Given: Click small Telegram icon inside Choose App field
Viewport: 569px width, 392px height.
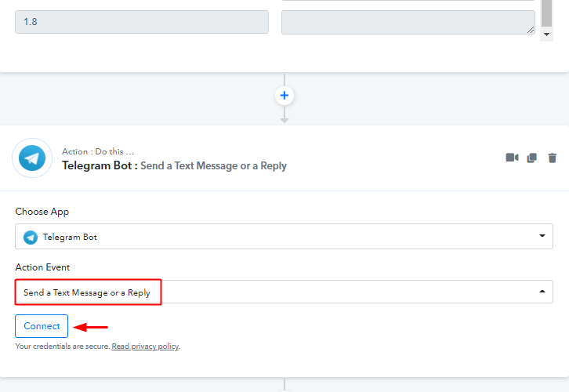Looking at the screenshot, I should (x=31, y=238).
